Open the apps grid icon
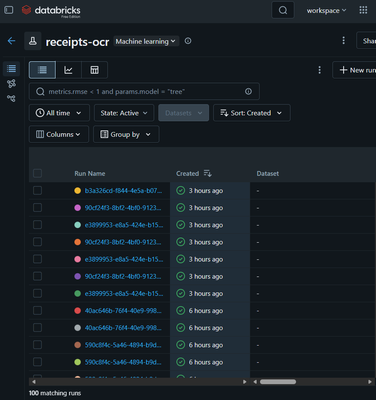 (363, 10)
